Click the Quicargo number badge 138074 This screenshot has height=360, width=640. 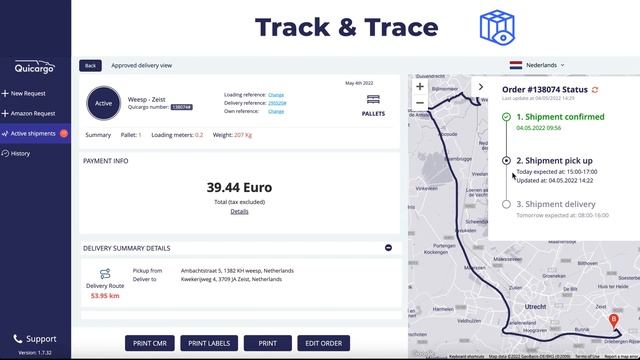[181, 107]
